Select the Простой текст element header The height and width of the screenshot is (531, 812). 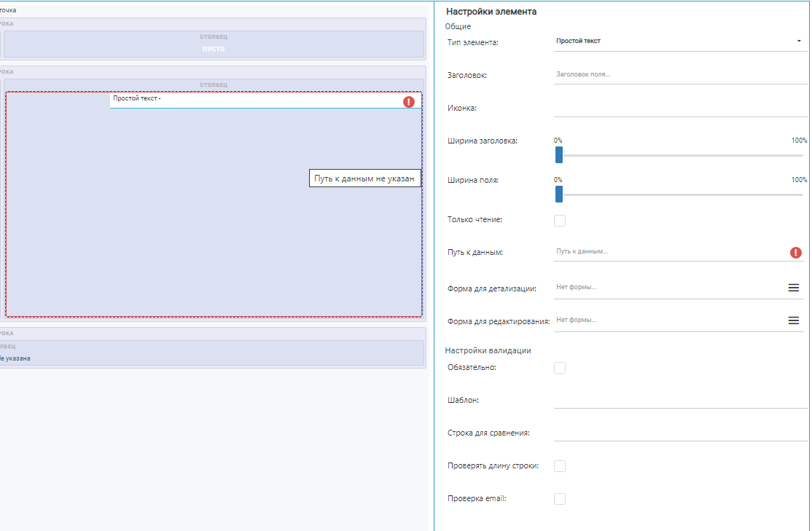tap(255, 99)
